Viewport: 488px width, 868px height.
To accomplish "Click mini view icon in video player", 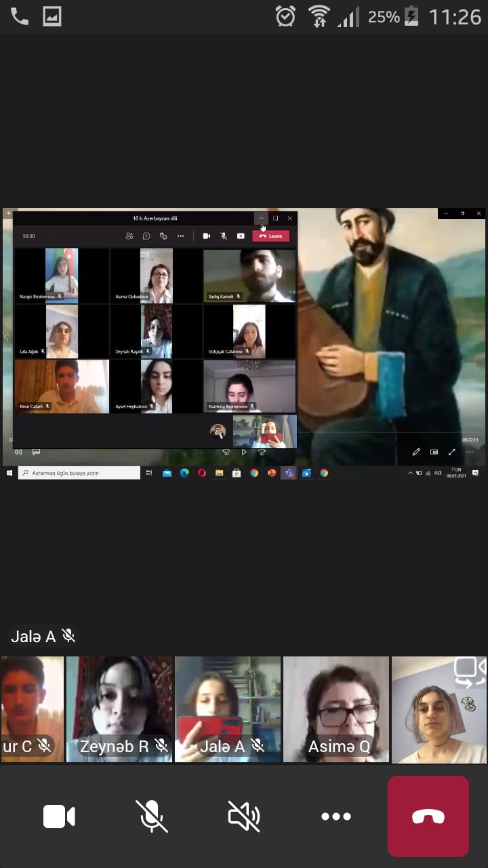I will click(434, 452).
